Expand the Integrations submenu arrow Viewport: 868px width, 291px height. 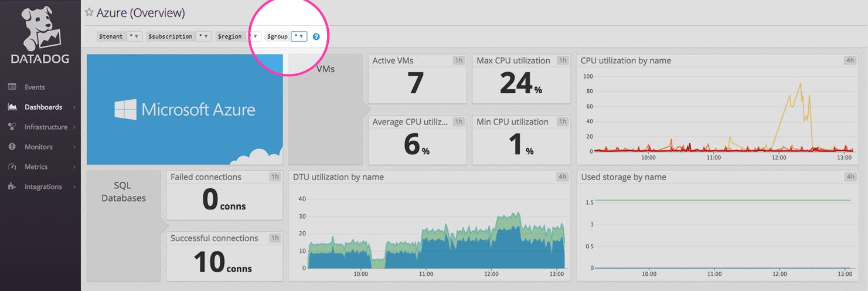click(x=74, y=187)
